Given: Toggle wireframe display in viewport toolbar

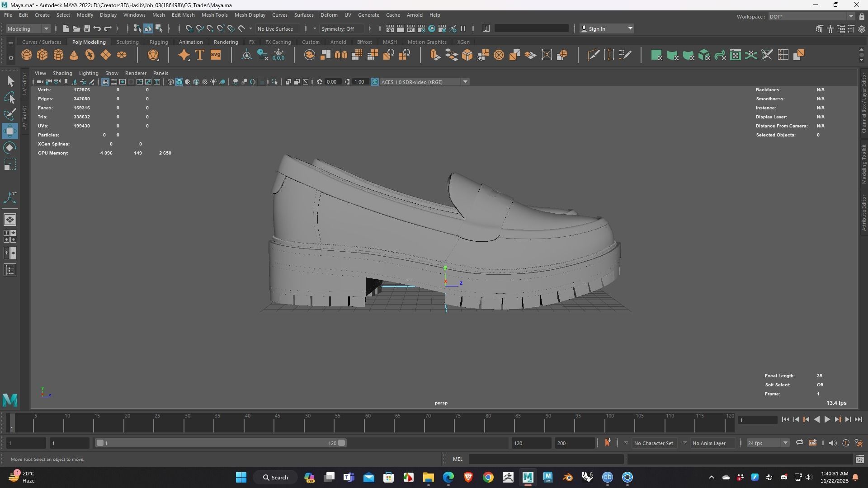Looking at the screenshot, I should point(170,82).
